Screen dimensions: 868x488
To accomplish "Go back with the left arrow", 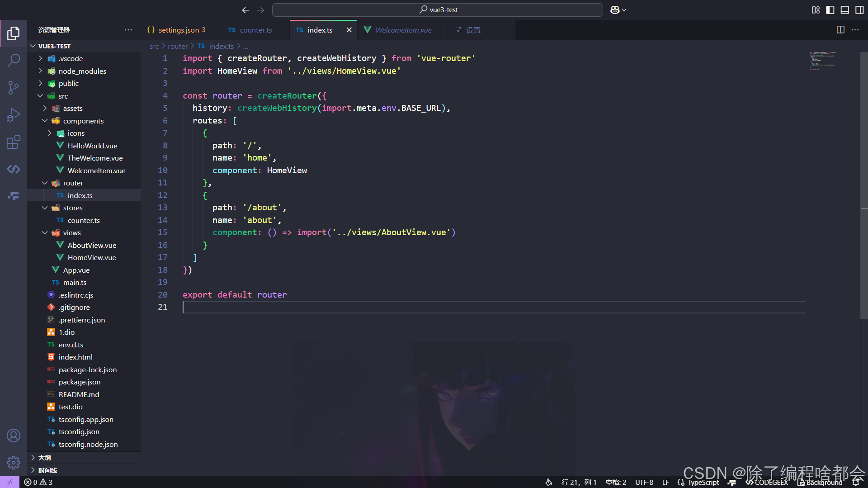I will [x=245, y=10].
